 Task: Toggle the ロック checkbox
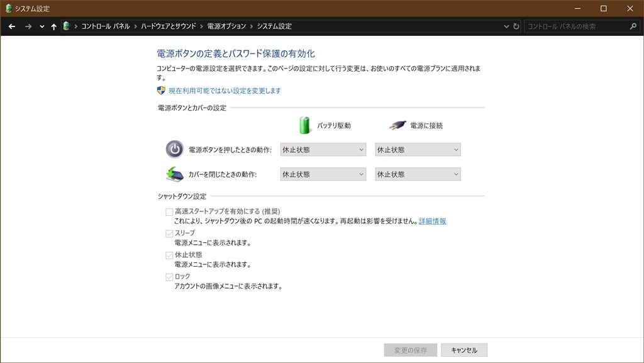click(169, 277)
